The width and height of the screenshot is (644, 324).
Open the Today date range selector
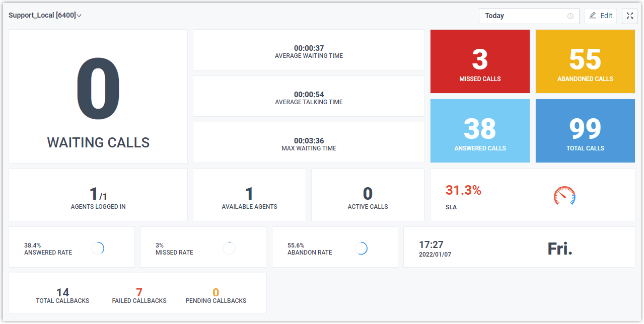point(529,16)
